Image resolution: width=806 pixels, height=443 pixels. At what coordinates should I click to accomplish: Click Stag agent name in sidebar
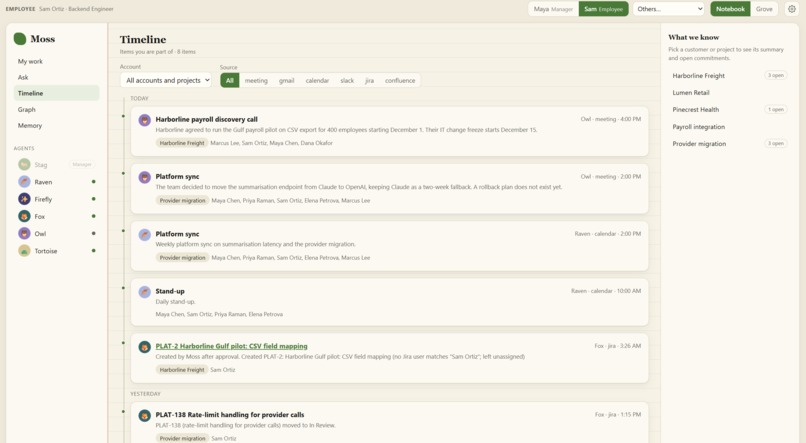tap(41, 165)
